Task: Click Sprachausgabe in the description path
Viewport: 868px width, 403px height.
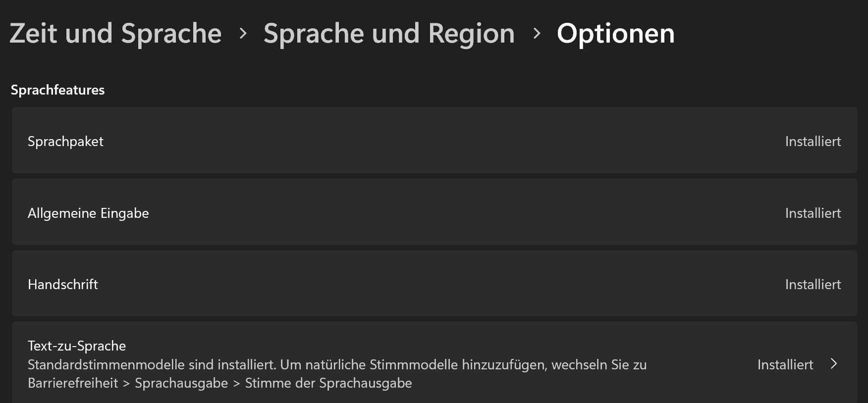Action: (x=181, y=383)
